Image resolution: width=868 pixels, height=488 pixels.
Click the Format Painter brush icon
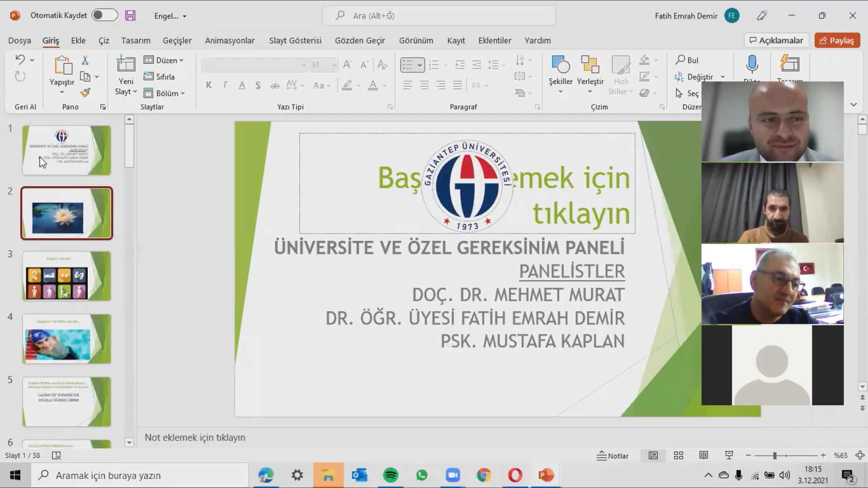[85, 93]
